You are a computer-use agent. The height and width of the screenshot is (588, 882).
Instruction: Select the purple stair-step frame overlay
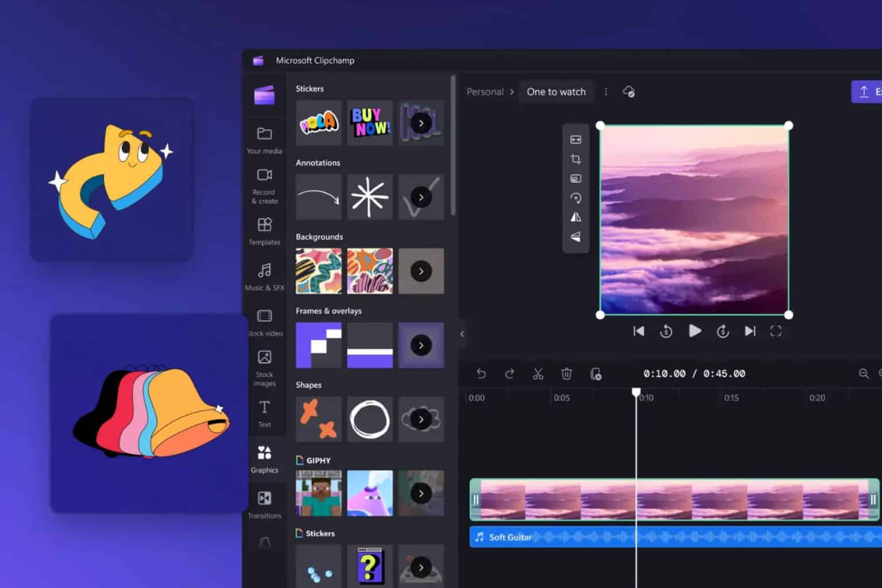pyautogui.click(x=319, y=345)
